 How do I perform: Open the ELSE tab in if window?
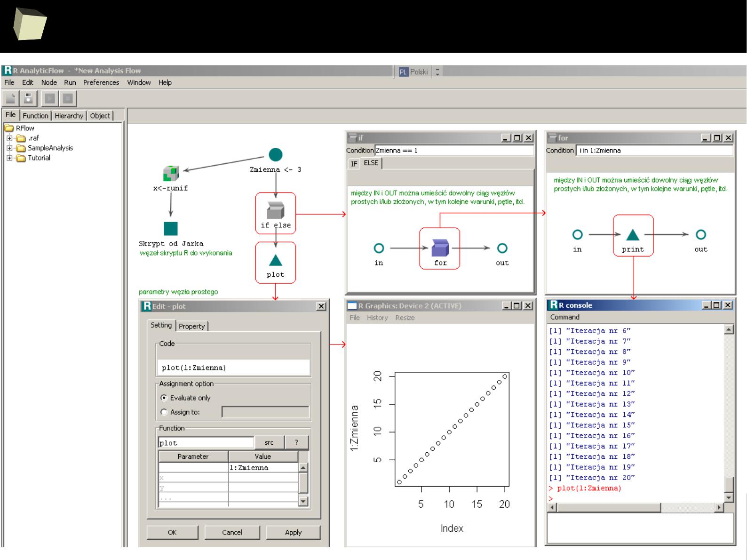(371, 163)
